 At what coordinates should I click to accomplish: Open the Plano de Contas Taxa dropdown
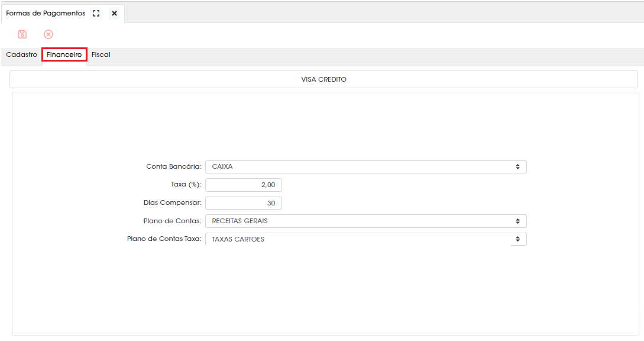[366, 239]
